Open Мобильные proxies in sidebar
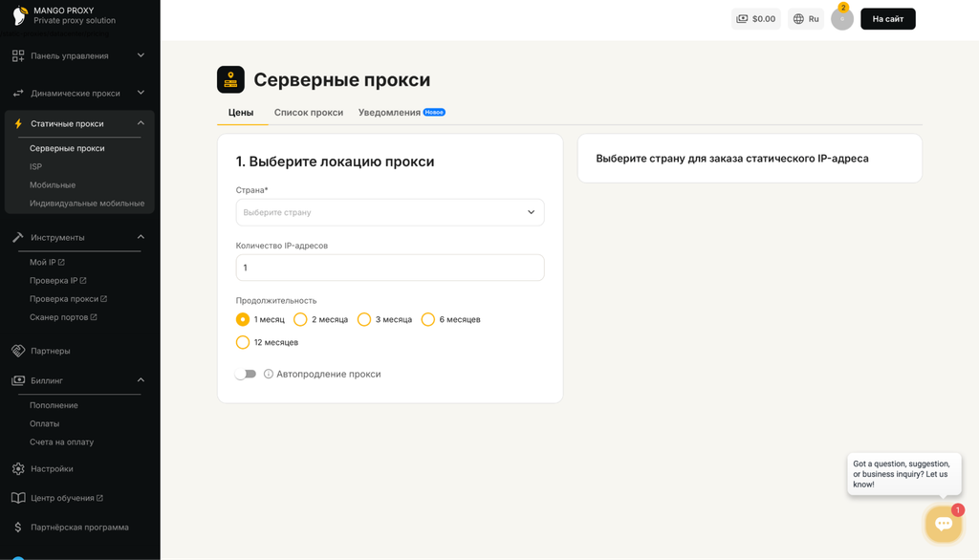The image size is (979, 560). pyautogui.click(x=53, y=184)
